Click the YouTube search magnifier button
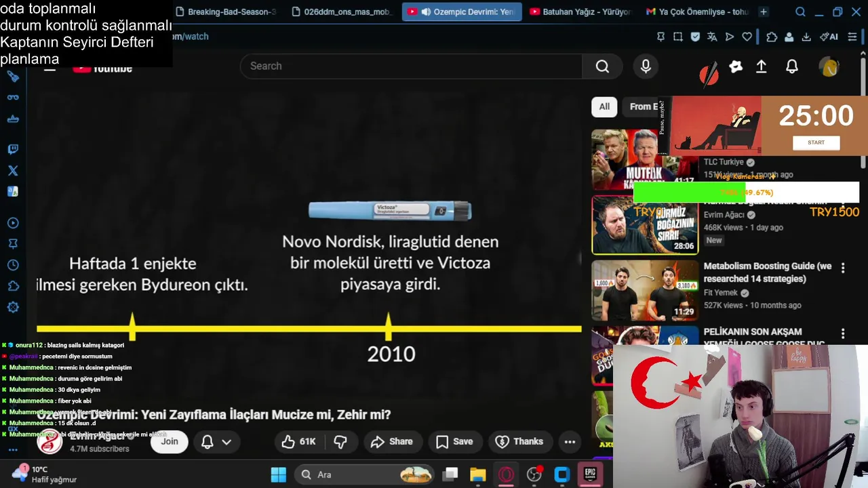Viewport: 868px width, 488px height. tap(602, 66)
